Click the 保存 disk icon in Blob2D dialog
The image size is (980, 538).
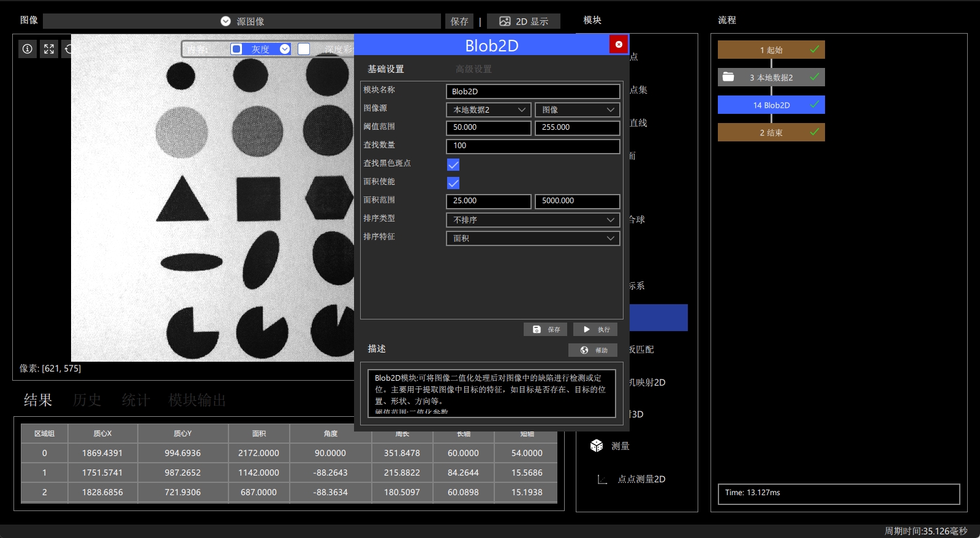click(x=537, y=329)
